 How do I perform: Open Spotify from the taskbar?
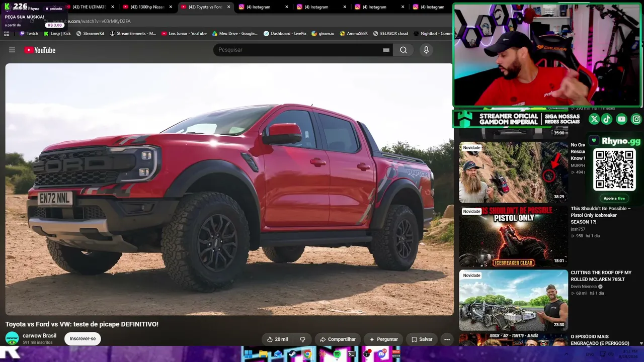click(337, 354)
